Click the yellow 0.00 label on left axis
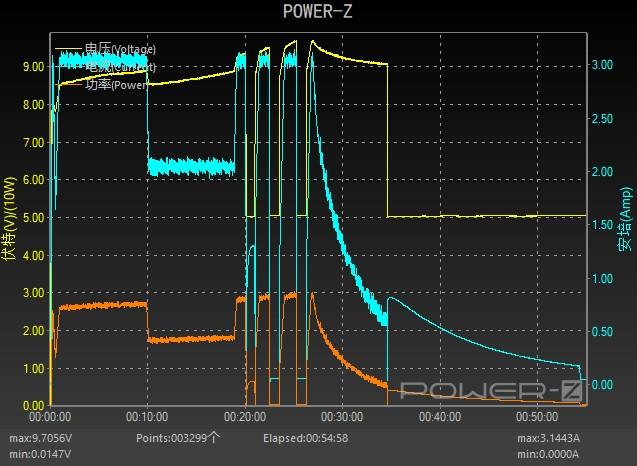The height and width of the screenshot is (466, 637). [x=33, y=405]
